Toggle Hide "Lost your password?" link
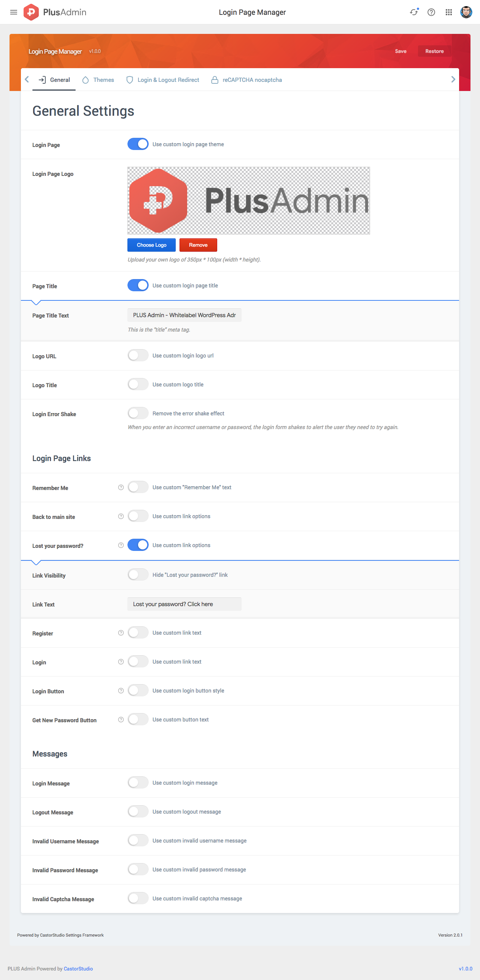This screenshot has width=480, height=980. 138,575
